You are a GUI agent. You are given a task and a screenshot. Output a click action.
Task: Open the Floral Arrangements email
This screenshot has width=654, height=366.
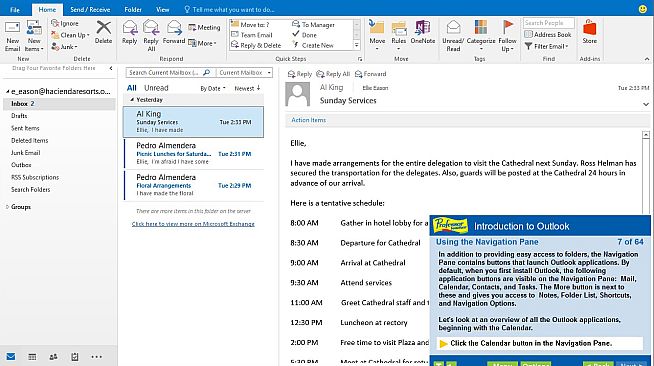pyautogui.click(x=194, y=185)
